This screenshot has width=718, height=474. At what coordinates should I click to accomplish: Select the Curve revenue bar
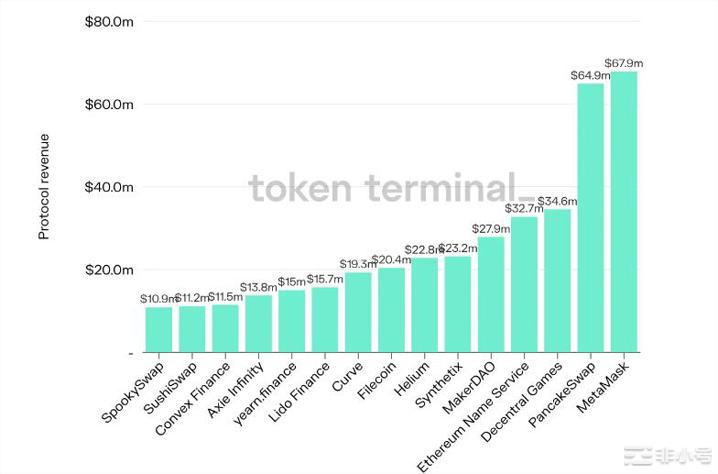pos(358,312)
